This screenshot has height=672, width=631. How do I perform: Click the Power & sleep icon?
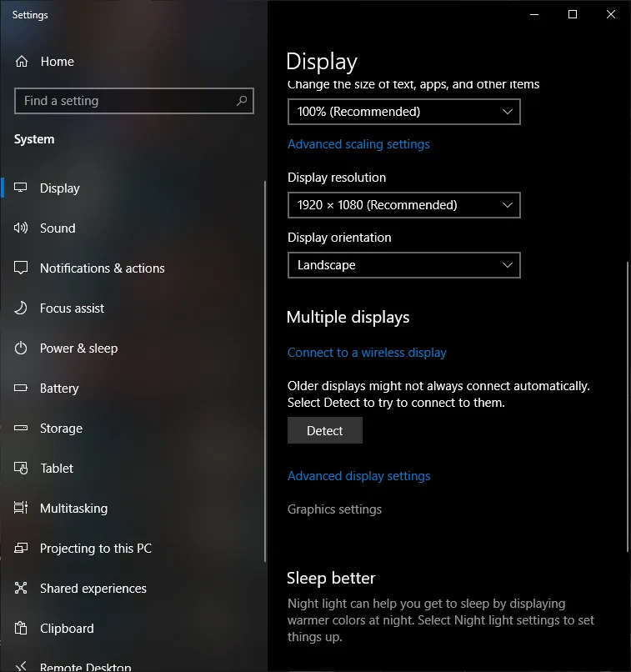(21, 348)
